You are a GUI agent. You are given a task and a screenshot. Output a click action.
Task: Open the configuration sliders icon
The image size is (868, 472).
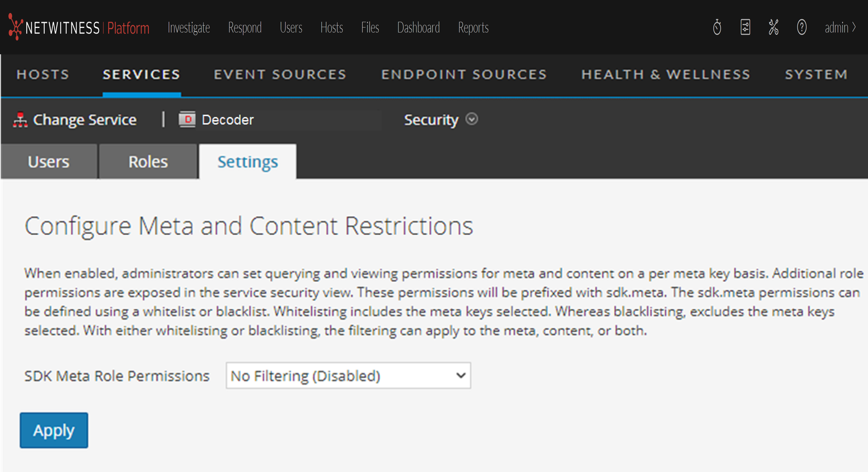click(x=745, y=28)
